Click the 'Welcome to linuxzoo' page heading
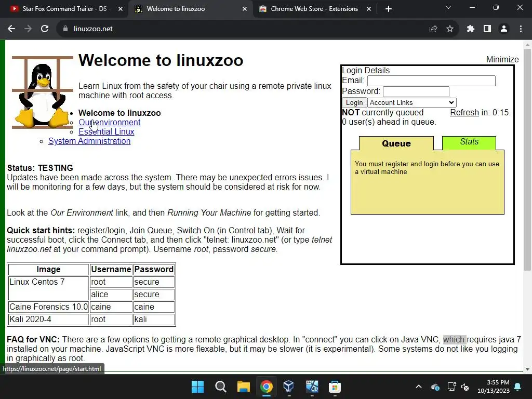Viewport: 532px width, 399px height. (161, 60)
